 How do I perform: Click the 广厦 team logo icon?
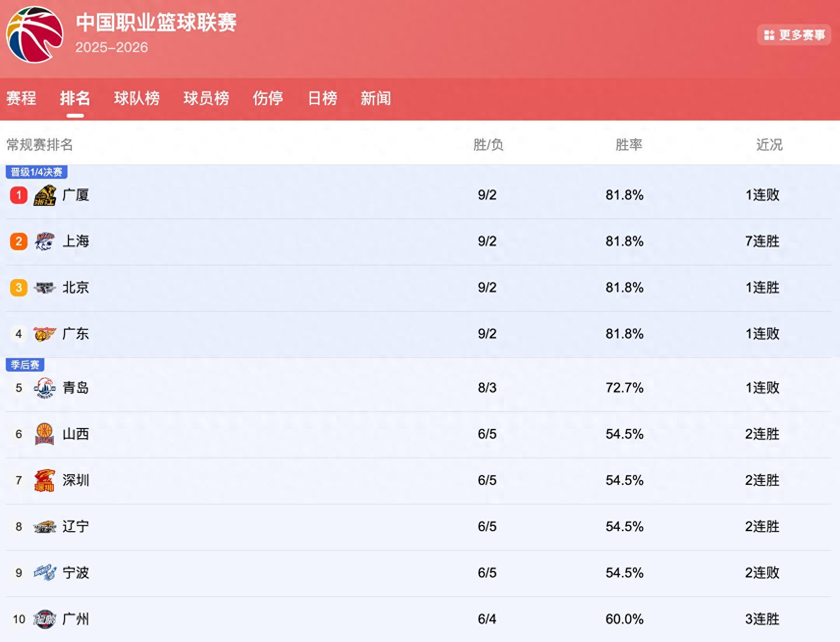[x=45, y=195]
